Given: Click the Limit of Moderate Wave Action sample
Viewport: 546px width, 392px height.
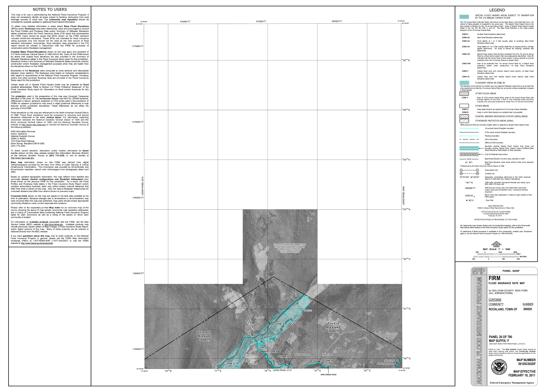Looking at the screenshot, I should [x=469, y=154].
